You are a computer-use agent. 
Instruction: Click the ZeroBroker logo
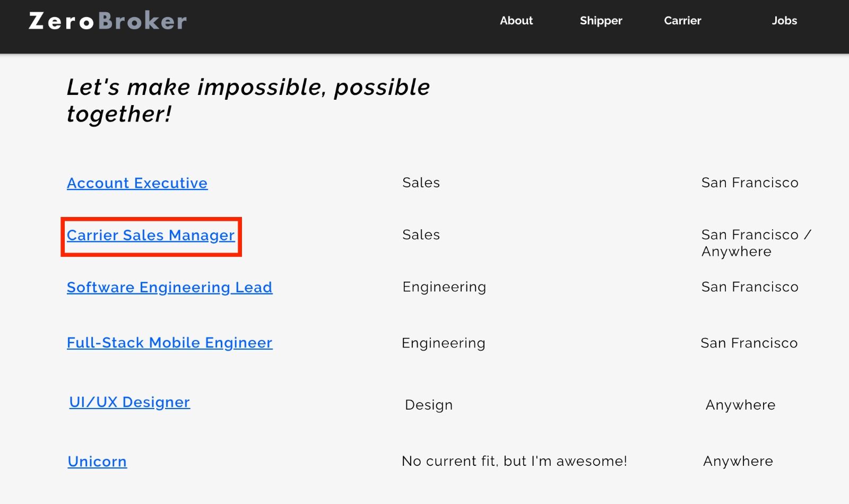[x=108, y=21]
